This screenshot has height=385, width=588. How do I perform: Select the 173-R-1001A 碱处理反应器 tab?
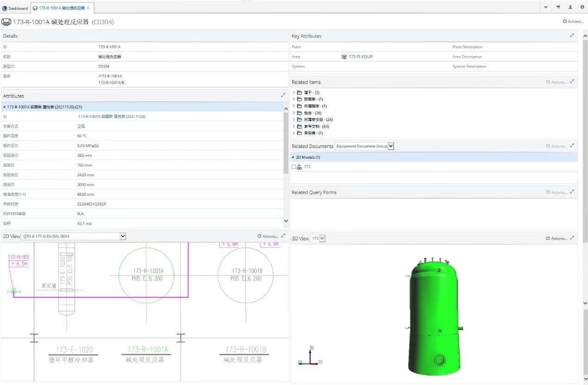click(61, 8)
